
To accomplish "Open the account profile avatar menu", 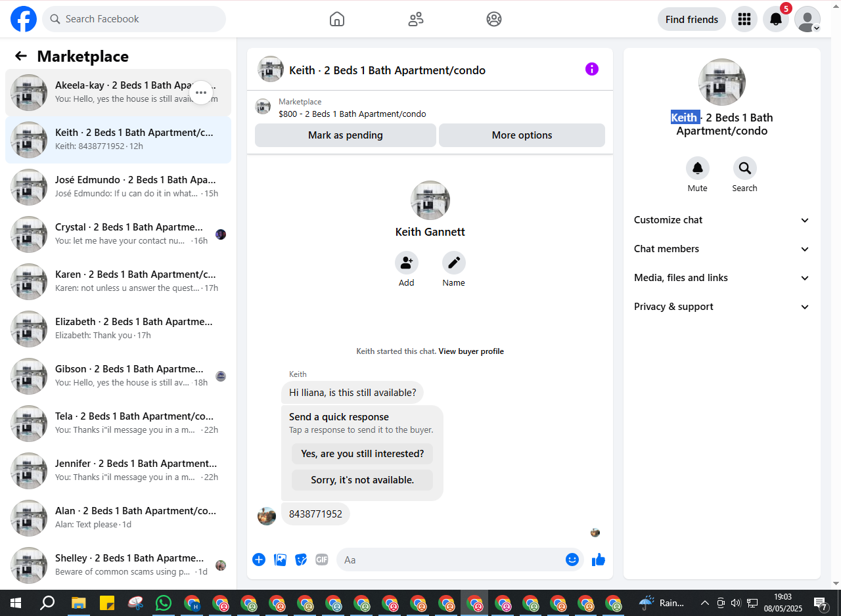I will pyautogui.click(x=807, y=19).
